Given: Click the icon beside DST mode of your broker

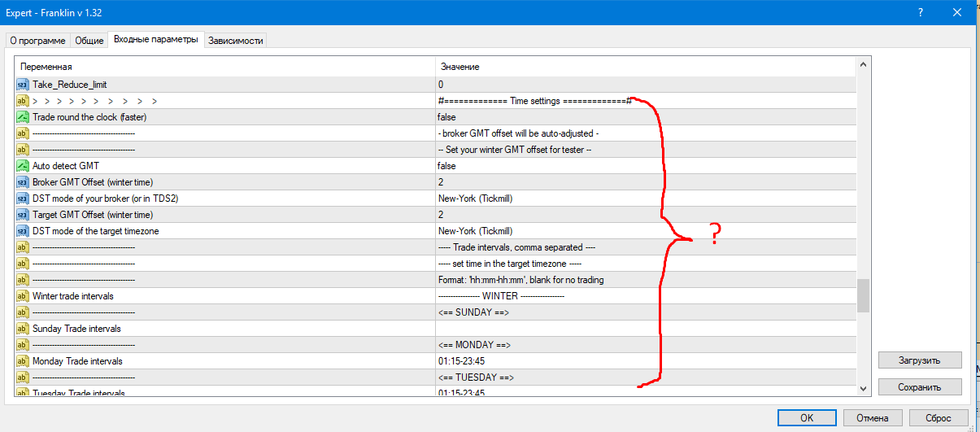Looking at the screenshot, I should coord(23,199).
